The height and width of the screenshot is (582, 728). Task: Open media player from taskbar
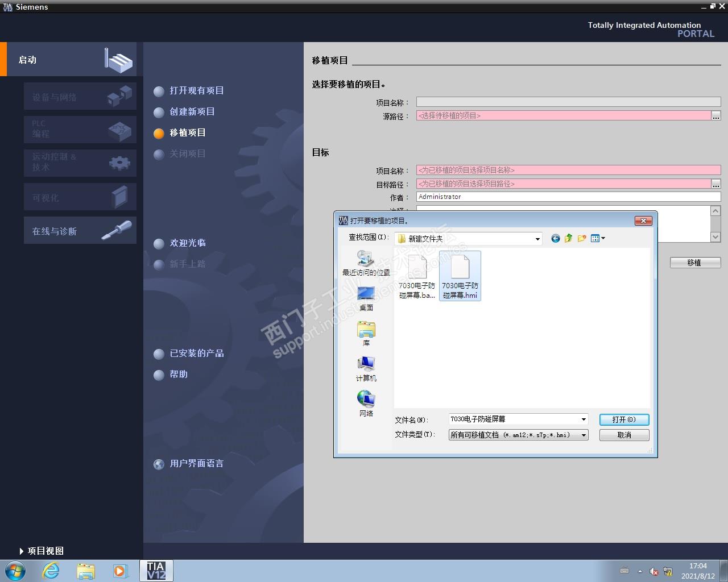pos(121,571)
